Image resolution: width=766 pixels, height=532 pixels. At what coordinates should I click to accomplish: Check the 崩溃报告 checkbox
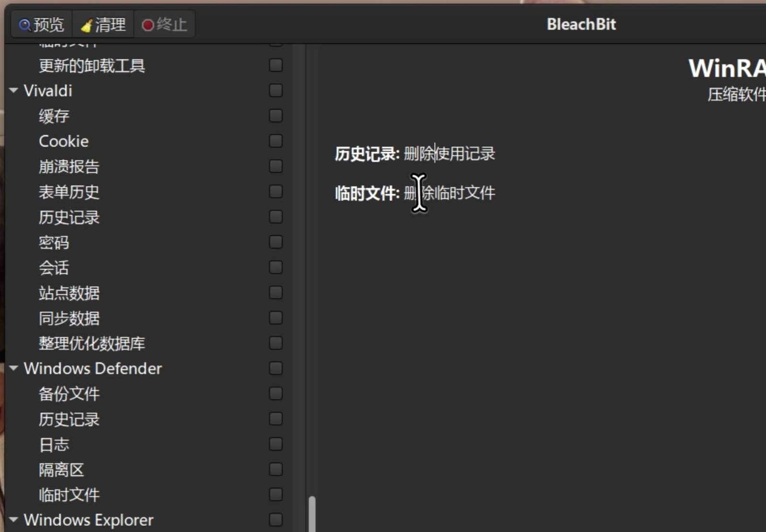(276, 166)
